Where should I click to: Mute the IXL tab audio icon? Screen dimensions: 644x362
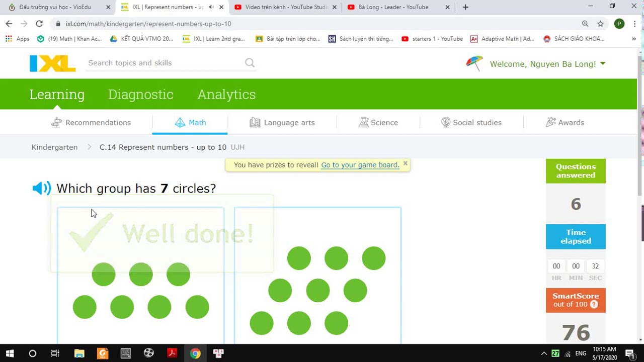211,7
